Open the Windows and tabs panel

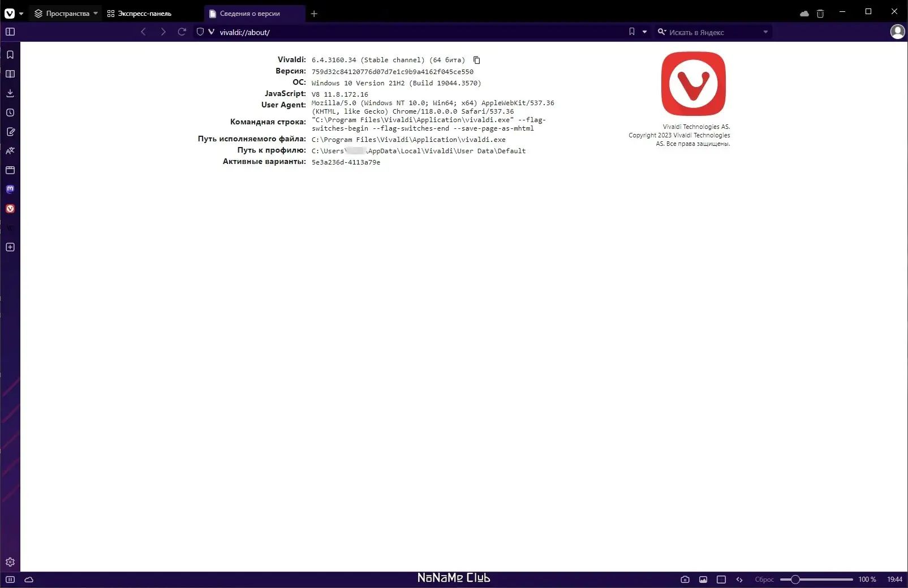pos(10,170)
